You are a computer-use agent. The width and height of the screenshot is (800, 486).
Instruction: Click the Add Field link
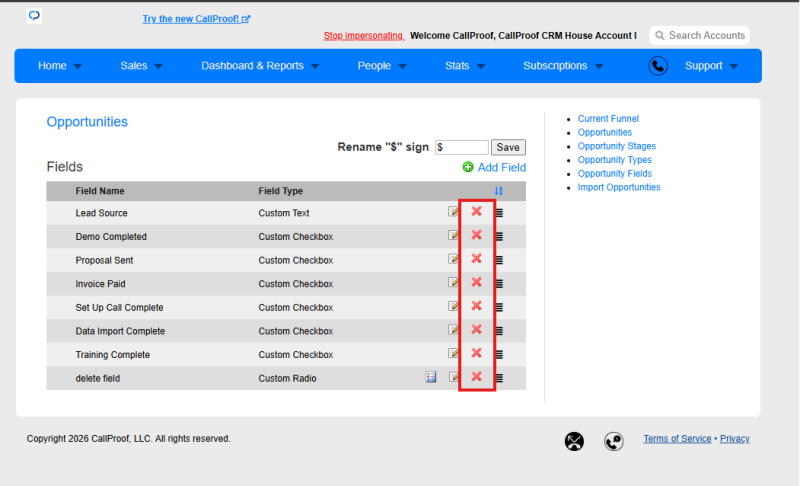[502, 167]
